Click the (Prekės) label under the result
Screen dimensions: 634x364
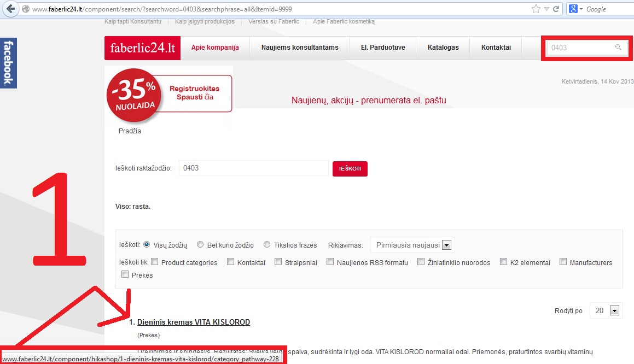(x=148, y=335)
